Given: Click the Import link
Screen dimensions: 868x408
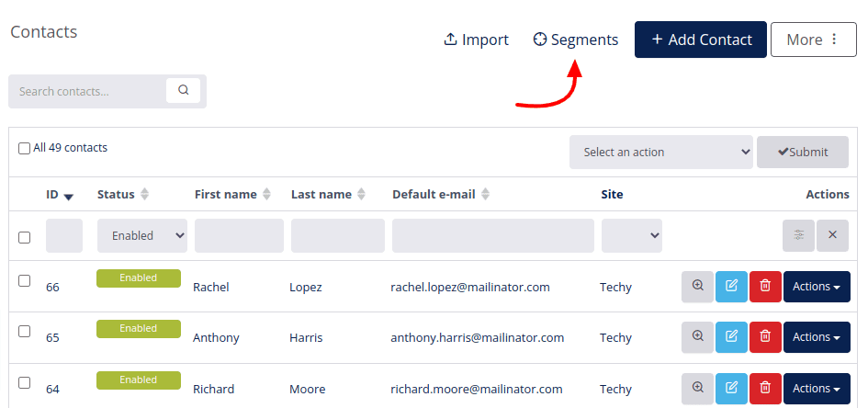Looking at the screenshot, I should click(x=476, y=40).
